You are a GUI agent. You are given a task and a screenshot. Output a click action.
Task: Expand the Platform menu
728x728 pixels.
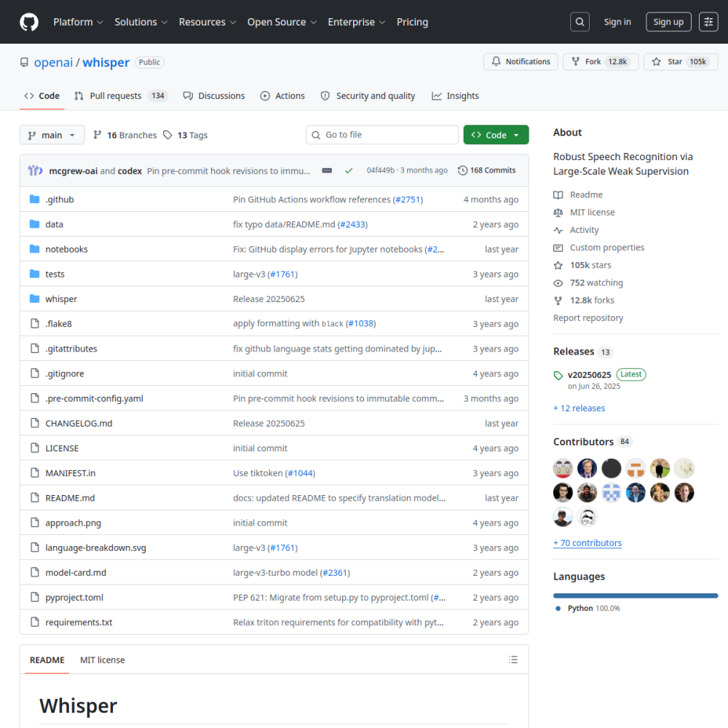[78, 22]
